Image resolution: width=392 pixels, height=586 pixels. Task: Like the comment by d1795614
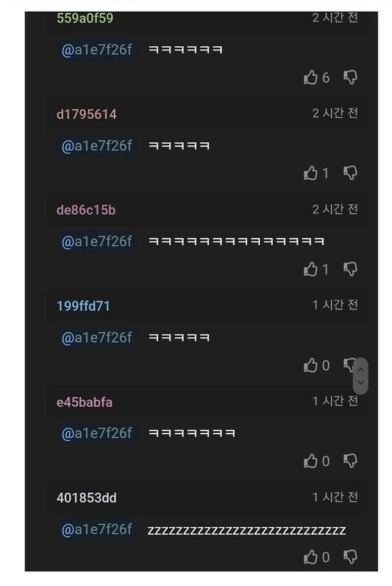coord(311,173)
